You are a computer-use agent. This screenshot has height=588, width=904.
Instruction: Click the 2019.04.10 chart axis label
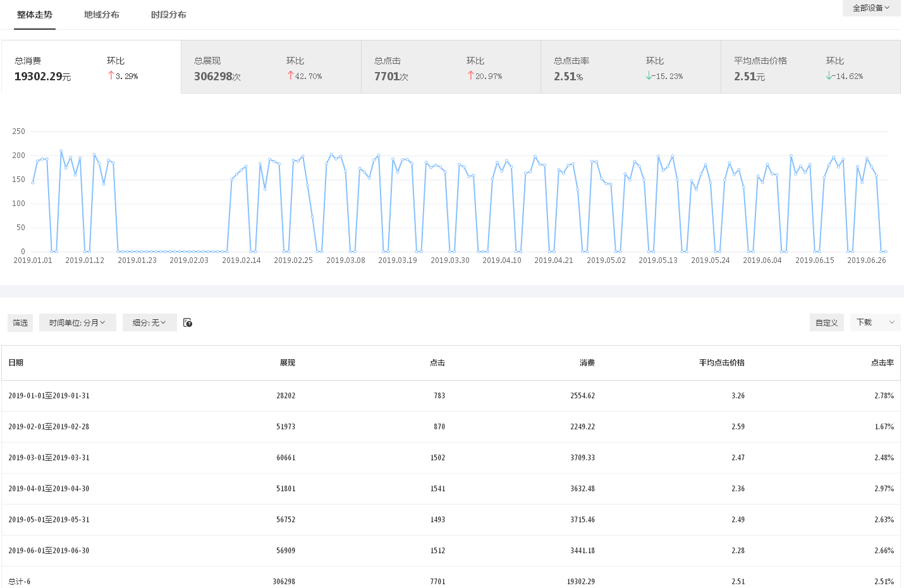pos(502,260)
